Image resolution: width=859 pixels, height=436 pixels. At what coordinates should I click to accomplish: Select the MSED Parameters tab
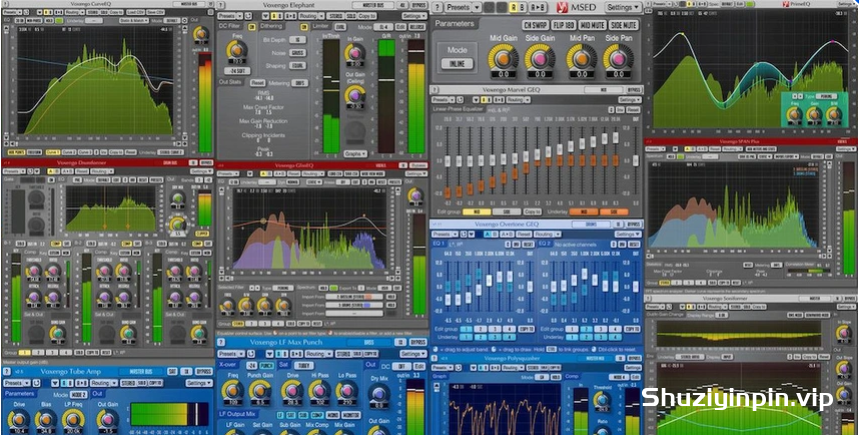pos(454,24)
